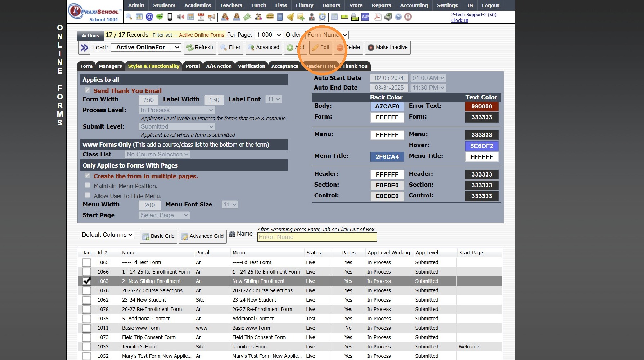Check the tag box for form 1076

[87, 290]
